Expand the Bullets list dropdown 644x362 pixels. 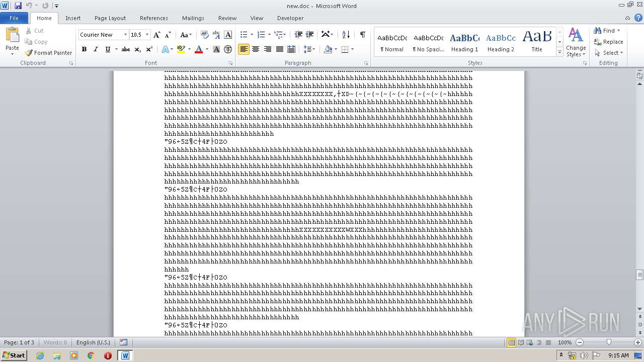tap(252, 35)
